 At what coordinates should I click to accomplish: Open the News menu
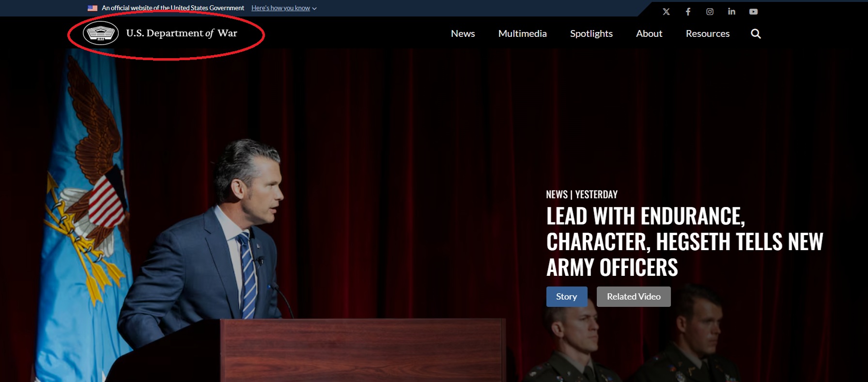tap(463, 33)
